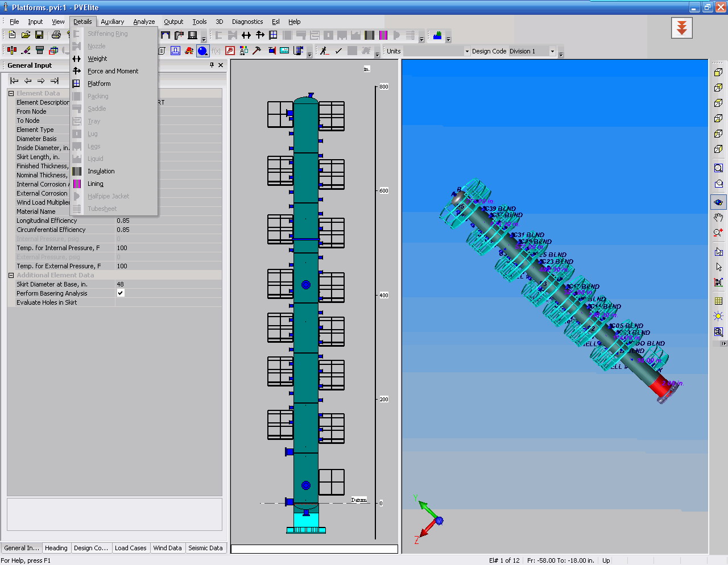
Task: Expand the 3D side toolbar overflow arrow
Action: (723, 343)
